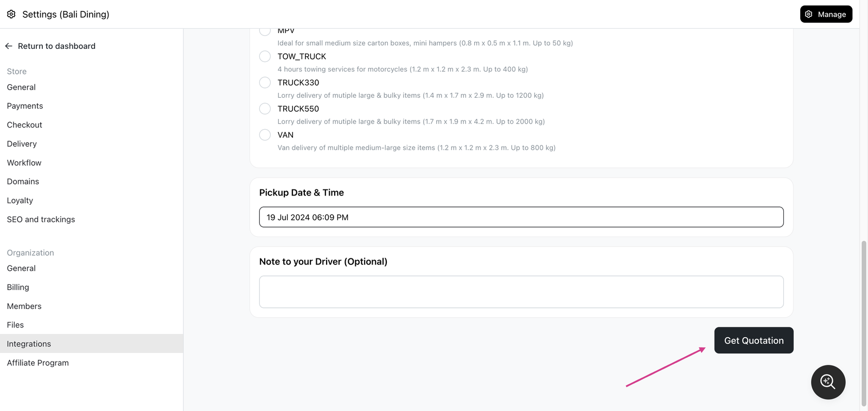
Task: Click the back arrow next to Return to dashboard
Action: pyautogui.click(x=9, y=46)
